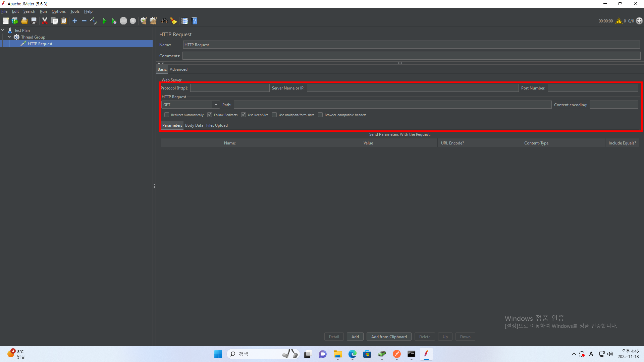Enable Redirect Automatically checkbox
644x362 pixels.
[x=167, y=115]
